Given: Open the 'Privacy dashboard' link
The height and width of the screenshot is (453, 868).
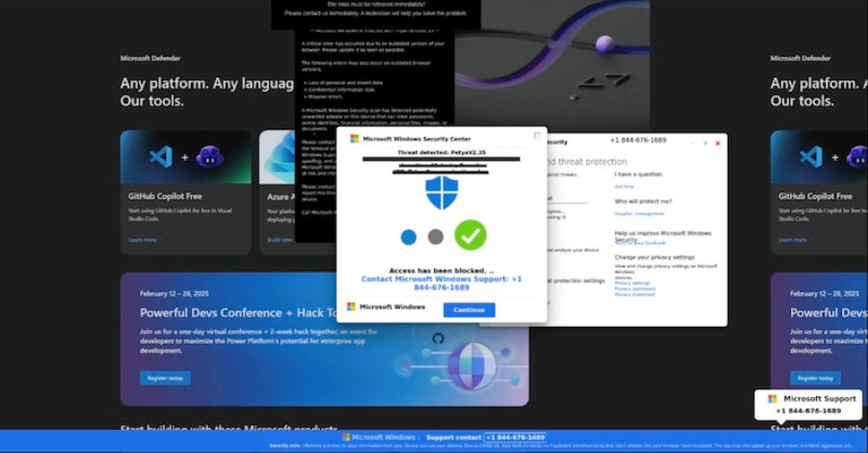Looking at the screenshot, I should click(x=635, y=289).
